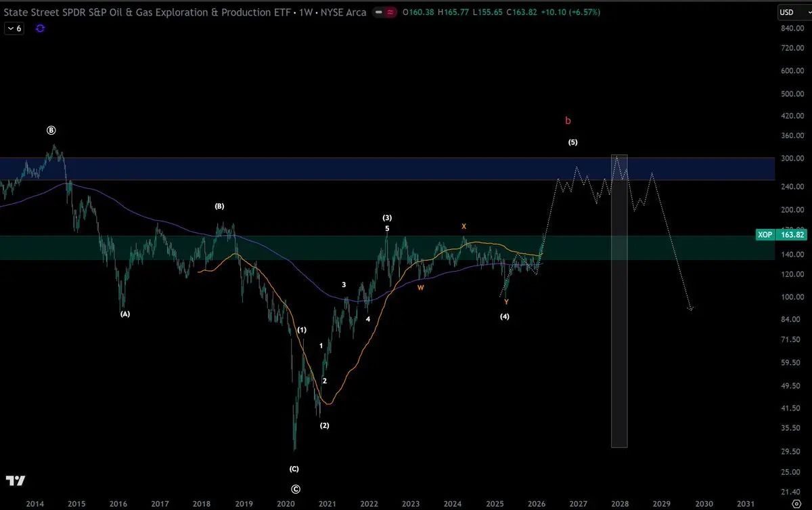The height and width of the screenshot is (510, 812).
Task: Select the (B) label near 2018
Action: pos(219,206)
